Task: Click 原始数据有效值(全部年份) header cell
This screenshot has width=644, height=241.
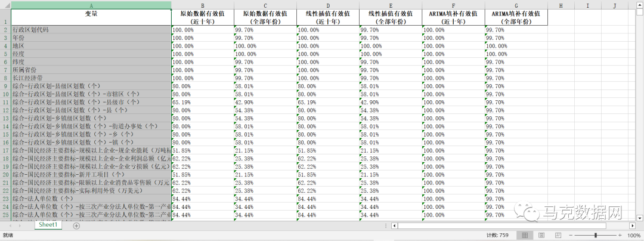Action: [265, 18]
